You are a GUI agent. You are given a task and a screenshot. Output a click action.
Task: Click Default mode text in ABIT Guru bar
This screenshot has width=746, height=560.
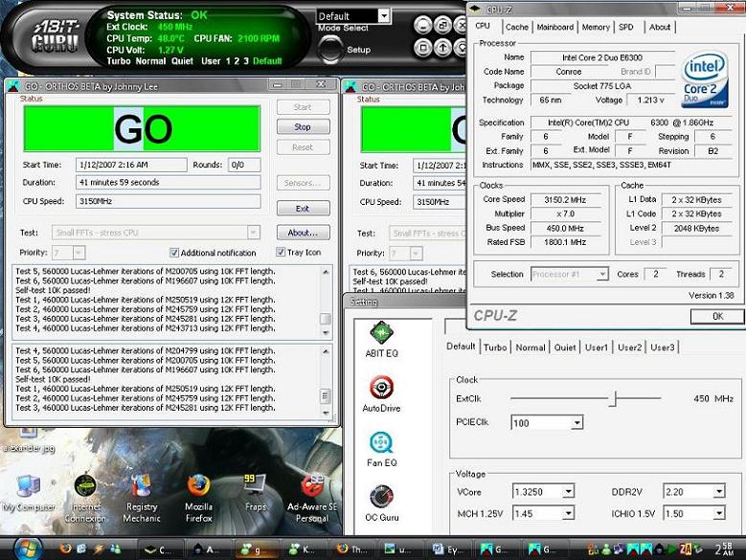click(x=267, y=61)
